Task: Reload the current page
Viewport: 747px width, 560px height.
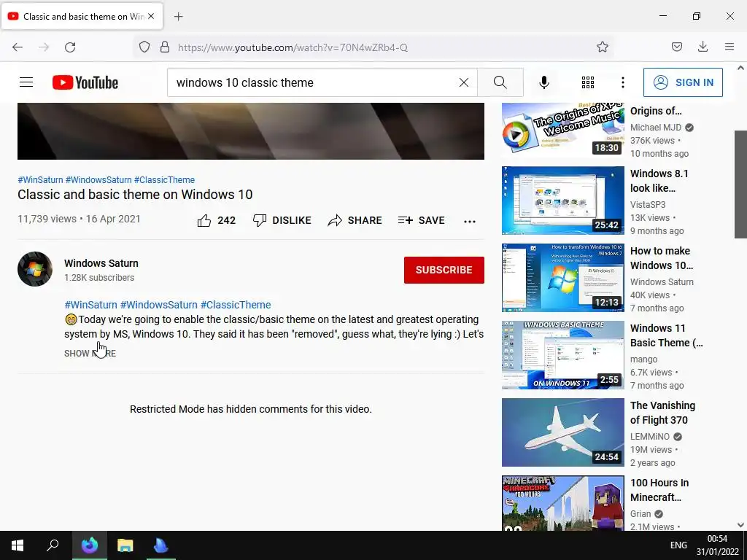Action: [70, 47]
